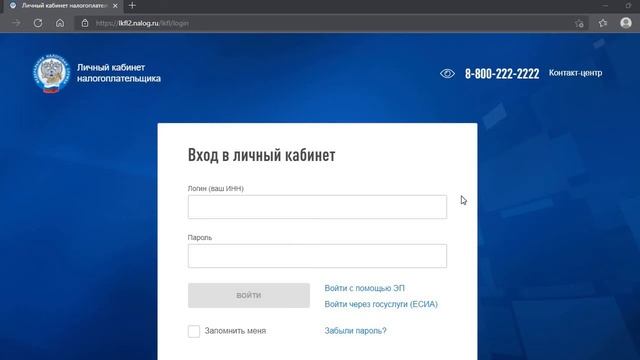Image resolution: width=640 pixels, height=360 pixels.
Task: Click phone number 8-800-222-2222
Action: tap(502, 73)
